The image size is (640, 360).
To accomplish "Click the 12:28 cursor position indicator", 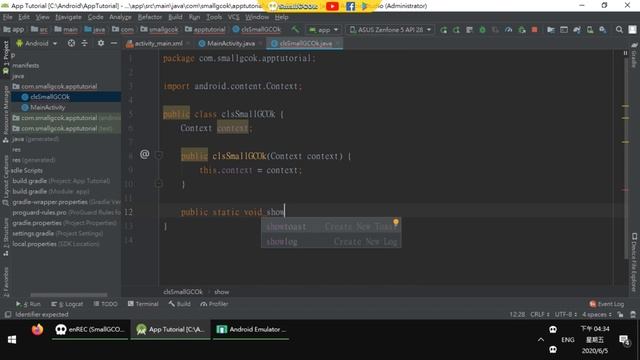I will coord(517,314).
